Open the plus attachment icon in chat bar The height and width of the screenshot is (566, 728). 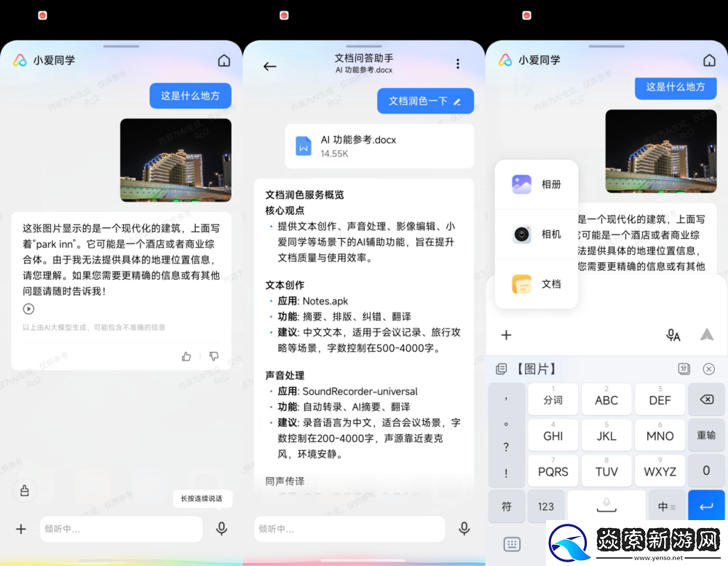20,529
